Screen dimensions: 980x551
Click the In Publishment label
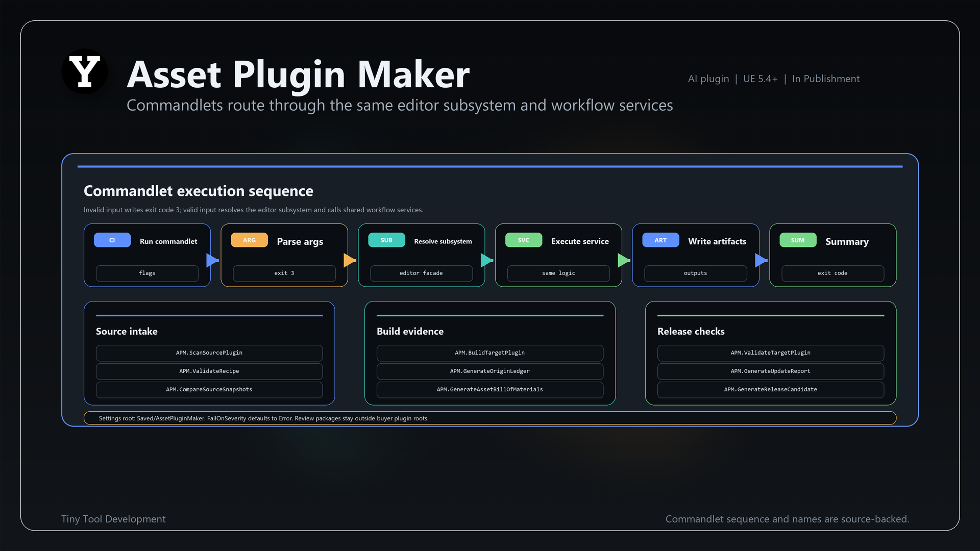(x=826, y=79)
